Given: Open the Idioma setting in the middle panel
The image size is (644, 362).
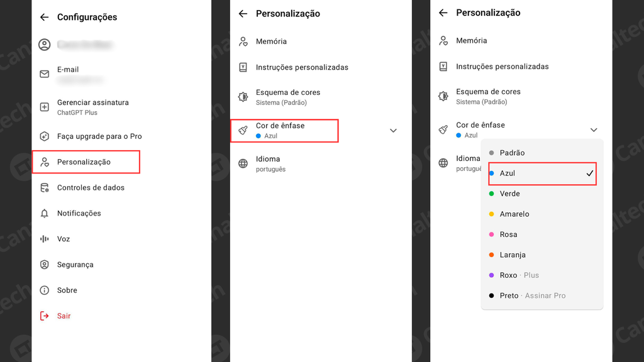Looking at the screenshot, I should [270, 163].
